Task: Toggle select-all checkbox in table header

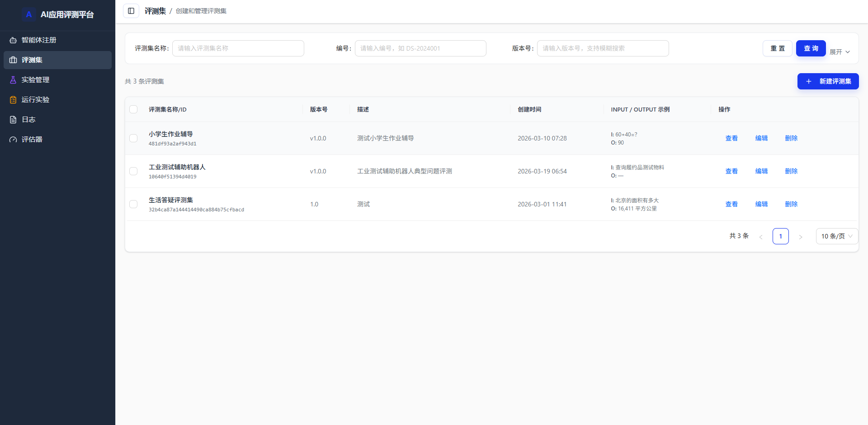Action: pos(133,109)
